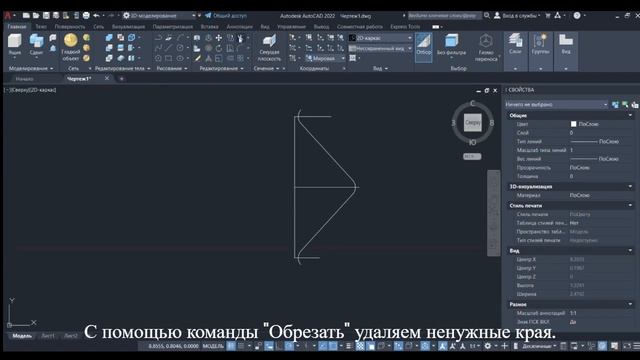The image size is (640, 360).
Task: Click the Undo arrow icon
Action: click(96, 16)
